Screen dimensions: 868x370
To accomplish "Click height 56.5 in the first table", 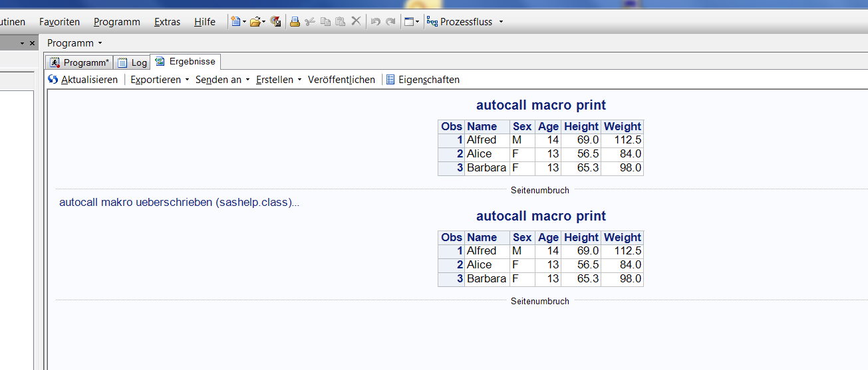I will (x=588, y=154).
